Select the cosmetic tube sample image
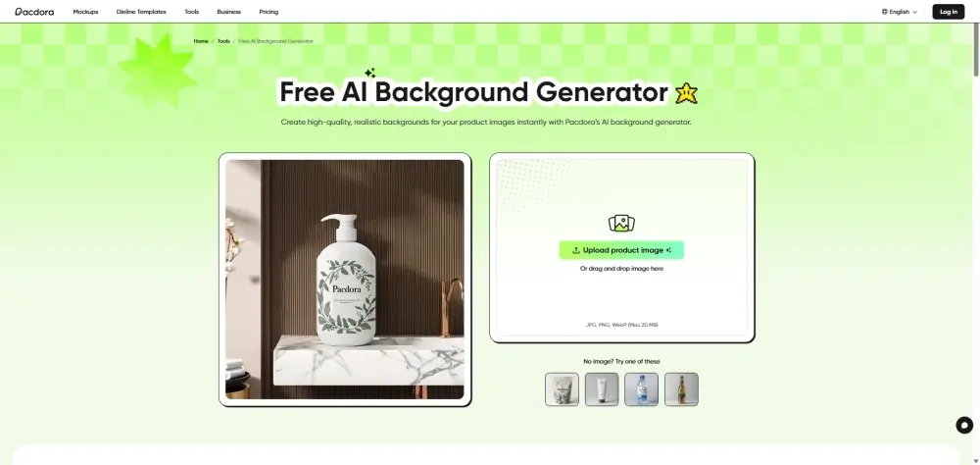The height and width of the screenshot is (465, 980). (602, 389)
